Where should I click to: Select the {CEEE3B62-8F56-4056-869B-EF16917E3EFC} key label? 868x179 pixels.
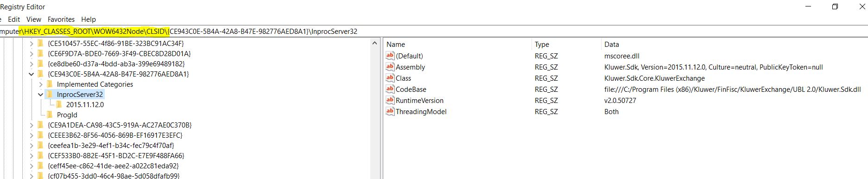(115, 135)
